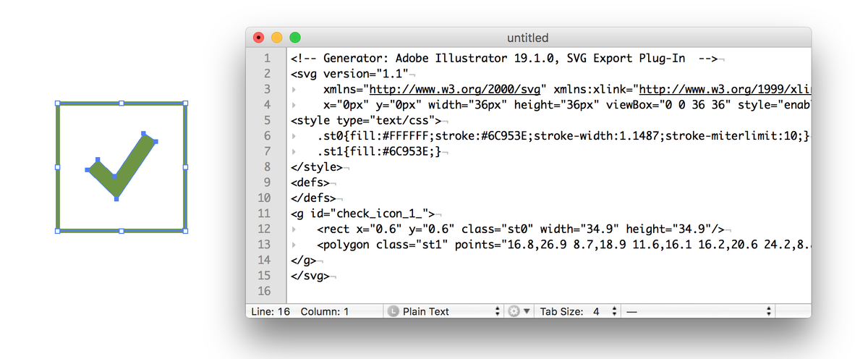Click the top-left selection handle of artwork
868x359 pixels.
coord(58,104)
